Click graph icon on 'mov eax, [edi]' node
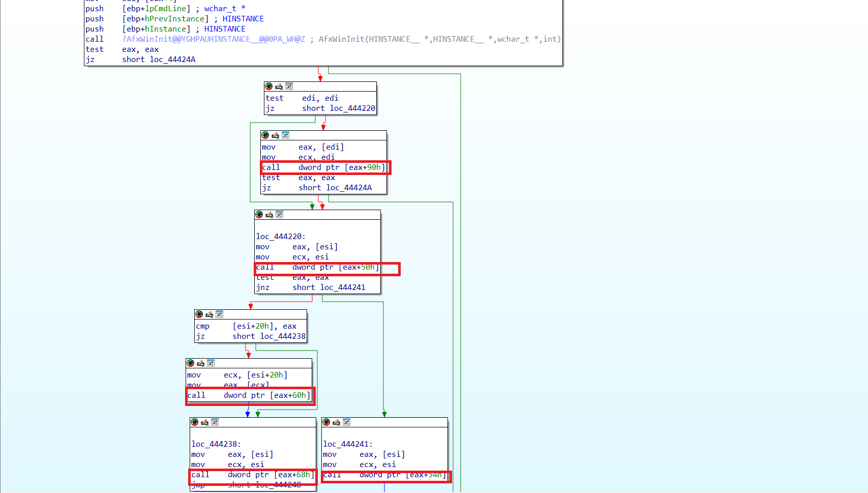The image size is (868, 493). 285,135
